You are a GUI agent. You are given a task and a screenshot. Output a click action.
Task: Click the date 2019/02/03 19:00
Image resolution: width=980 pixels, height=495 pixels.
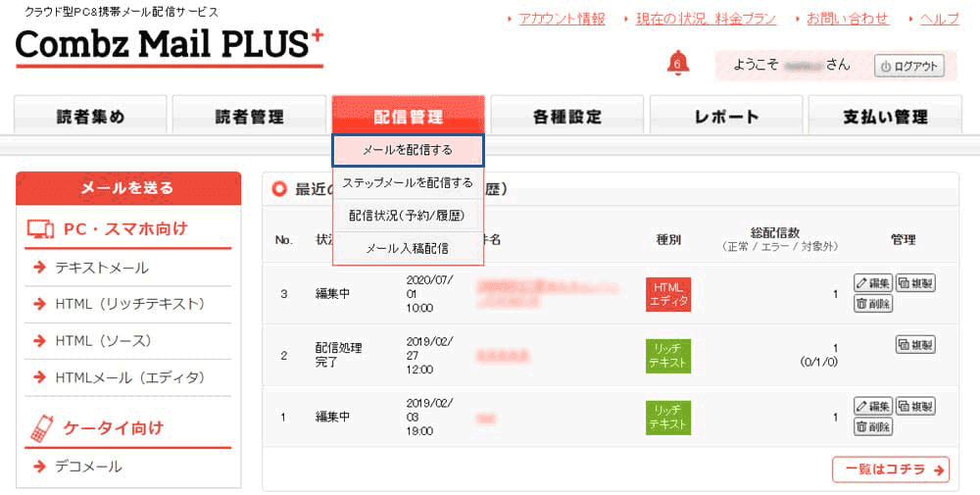pos(429,417)
